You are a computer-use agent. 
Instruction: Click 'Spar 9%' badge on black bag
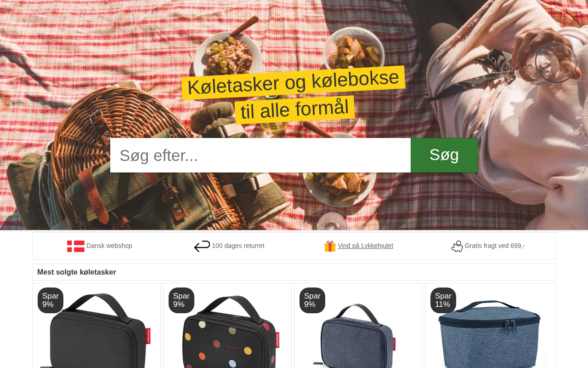pos(51,300)
